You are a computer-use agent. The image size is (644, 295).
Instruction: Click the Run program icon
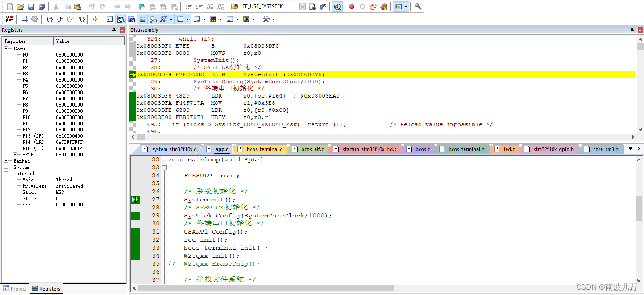(24, 19)
